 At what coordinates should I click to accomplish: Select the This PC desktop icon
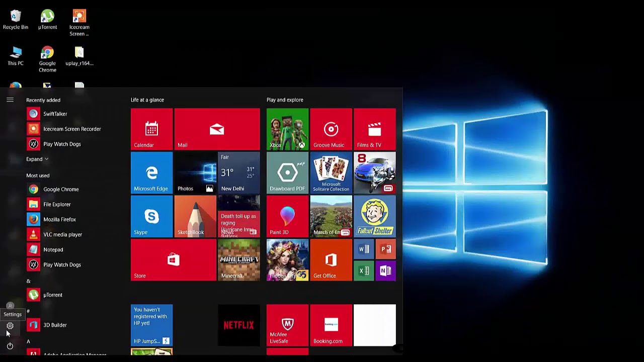coord(16,56)
